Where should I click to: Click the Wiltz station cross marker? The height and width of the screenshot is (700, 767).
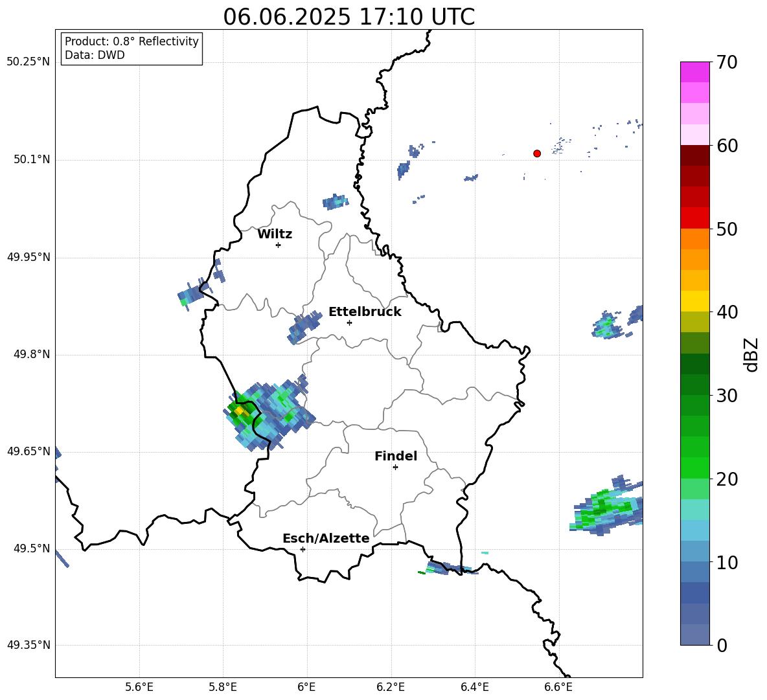[279, 245]
